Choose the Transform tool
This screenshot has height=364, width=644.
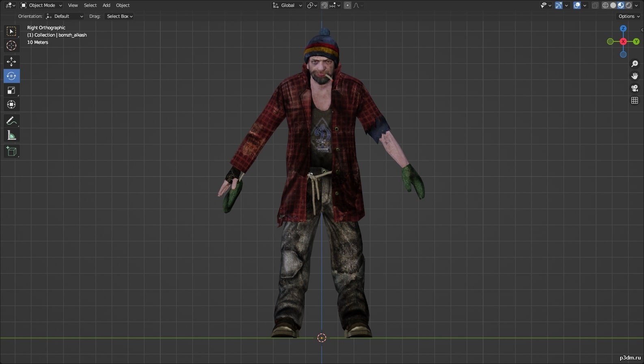point(11,104)
